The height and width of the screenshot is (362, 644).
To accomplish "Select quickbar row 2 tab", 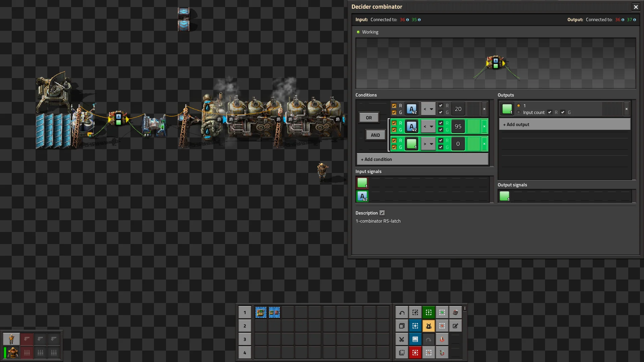I will [245, 326].
